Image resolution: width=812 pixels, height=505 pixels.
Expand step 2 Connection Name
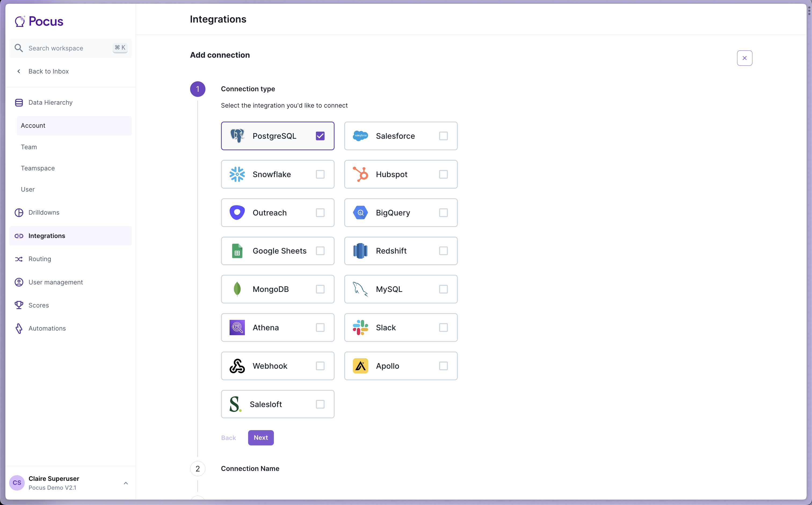[250, 469]
